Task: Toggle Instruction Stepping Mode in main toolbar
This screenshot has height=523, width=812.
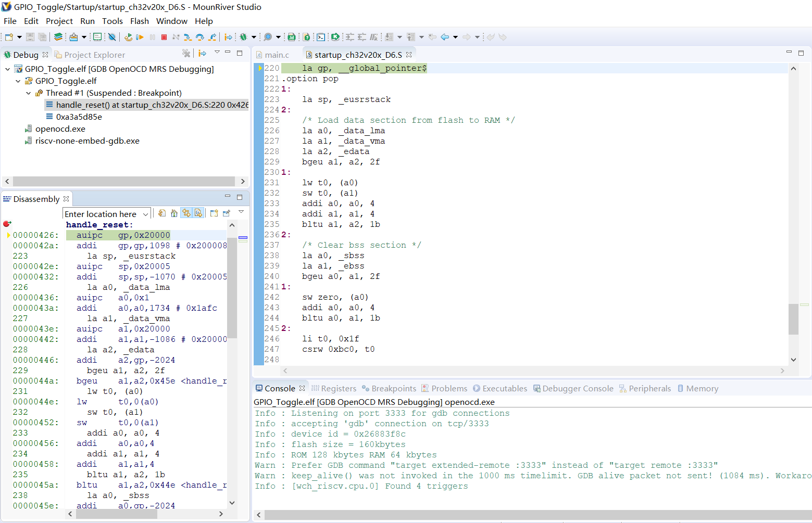Action: [x=228, y=37]
